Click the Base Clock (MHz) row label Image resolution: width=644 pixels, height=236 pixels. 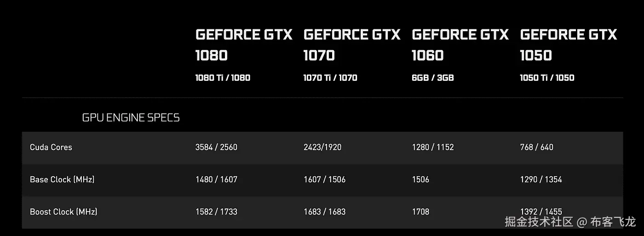(62, 179)
